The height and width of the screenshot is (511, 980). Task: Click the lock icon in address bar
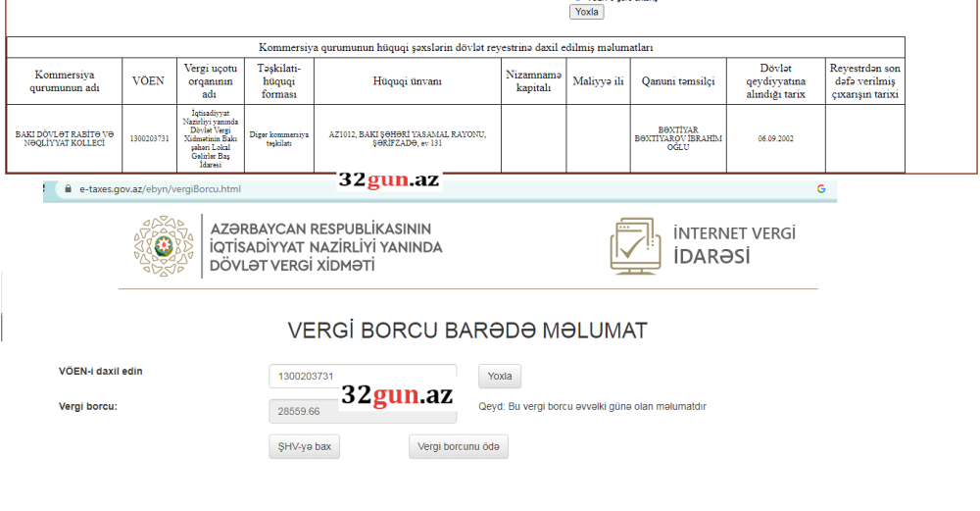[x=69, y=189]
